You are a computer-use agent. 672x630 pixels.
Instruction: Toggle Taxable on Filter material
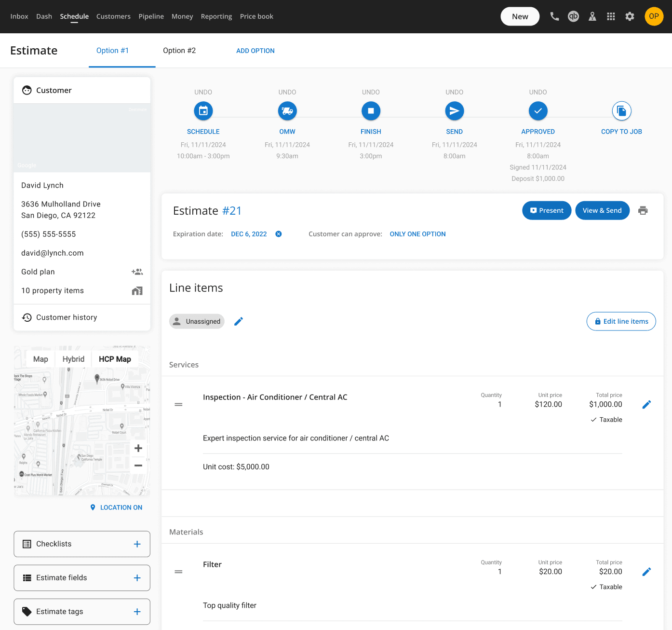[606, 587]
